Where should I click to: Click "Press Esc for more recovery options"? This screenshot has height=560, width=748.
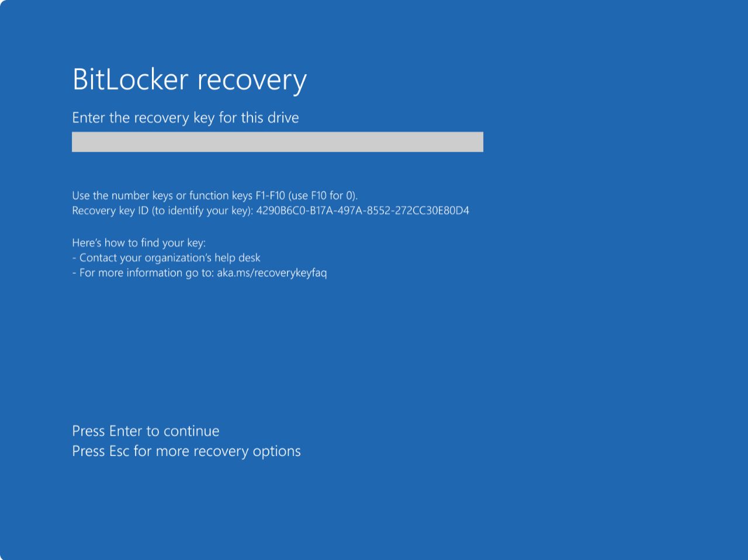[186, 451]
